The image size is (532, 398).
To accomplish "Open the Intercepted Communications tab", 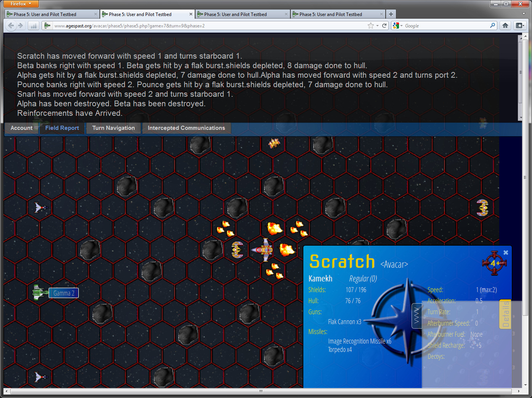I will tap(186, 128).
